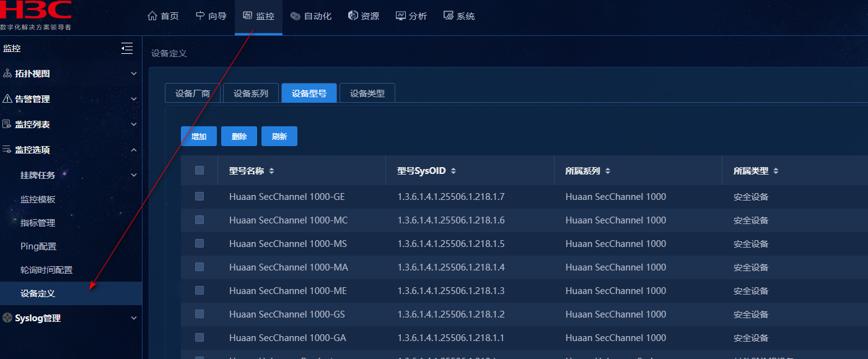The height and width of the screenshot is (359, 868).
Task: Click the monitor icon beside 监控
Action: click(x=248, y=16)
